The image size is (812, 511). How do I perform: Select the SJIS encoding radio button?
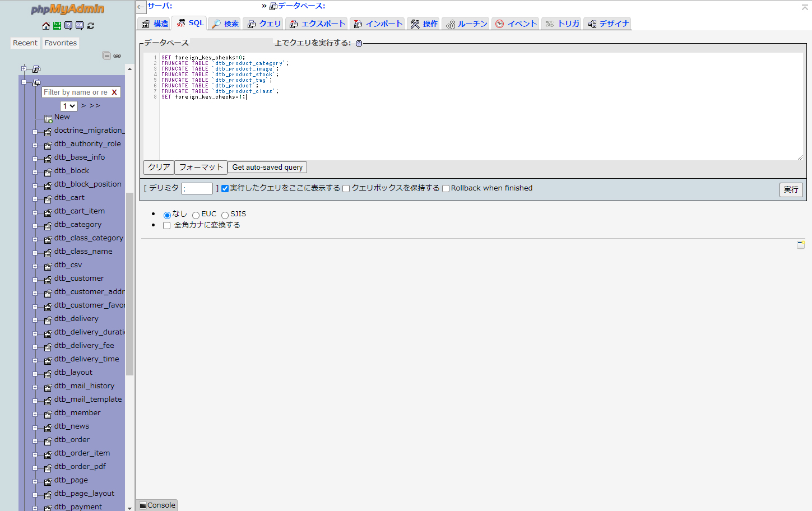click(225, 215)
